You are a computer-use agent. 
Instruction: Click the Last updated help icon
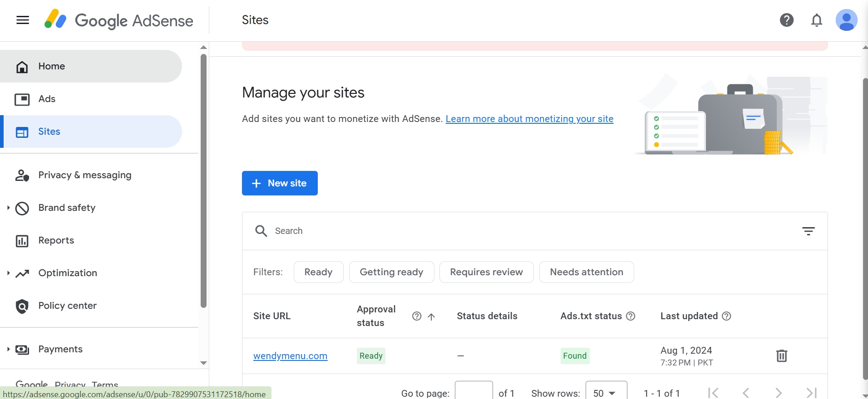[726, 316]
